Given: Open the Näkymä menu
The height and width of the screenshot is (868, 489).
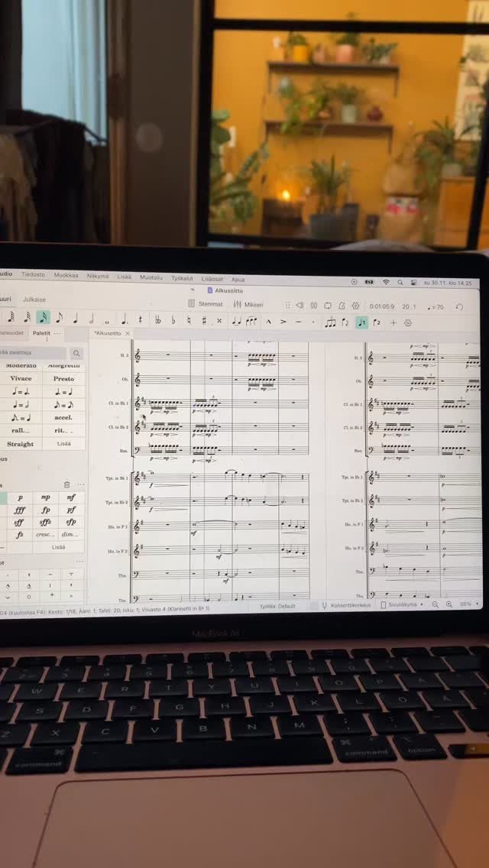Looking at the screenshot, I should click(x=98, y=275).
